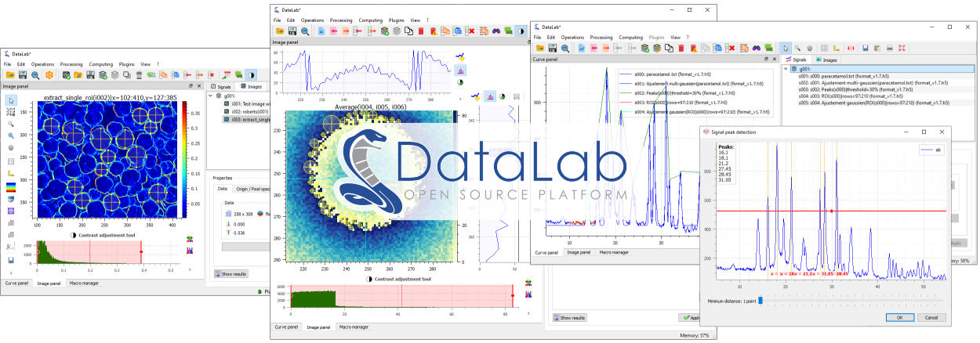This screenshot has height=343, width=980.
Task: Select Image panel tab in right window
Action: (x=578, y=252)
